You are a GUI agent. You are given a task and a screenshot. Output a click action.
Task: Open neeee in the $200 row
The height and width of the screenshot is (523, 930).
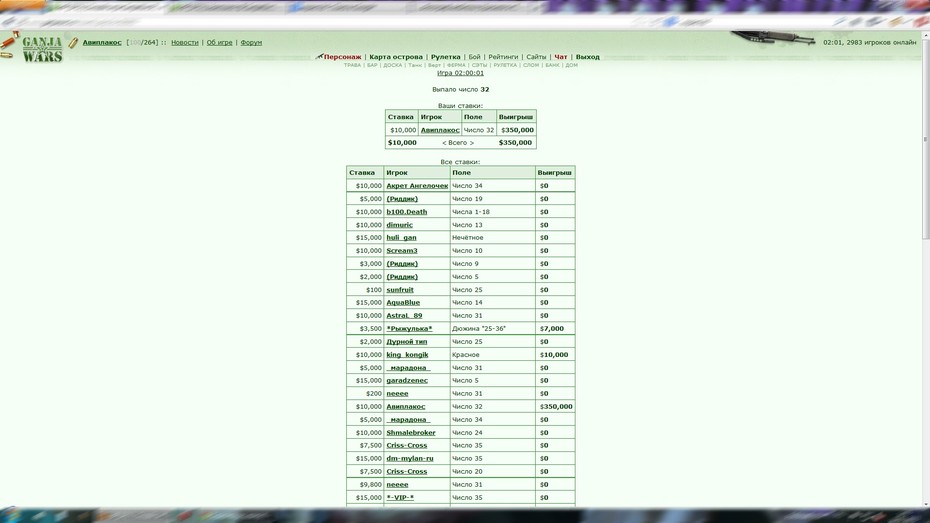pos(397,394)
